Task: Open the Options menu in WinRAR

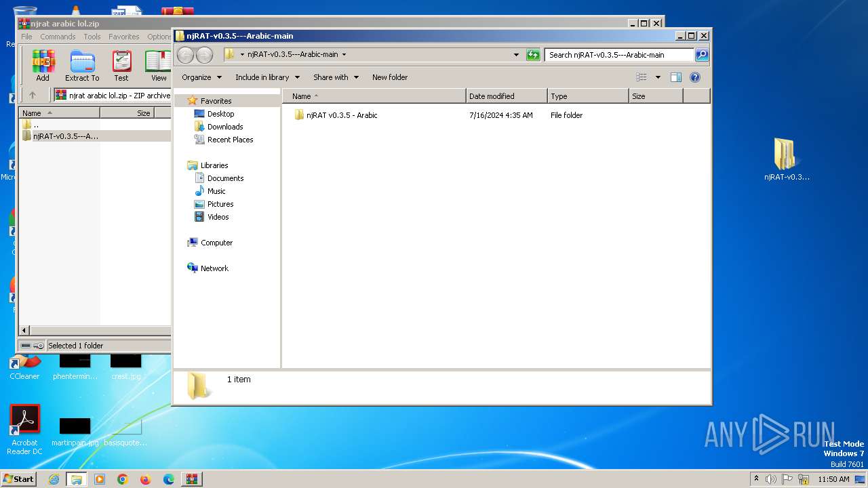Action: pyautogui.click(x=159, y=37)
